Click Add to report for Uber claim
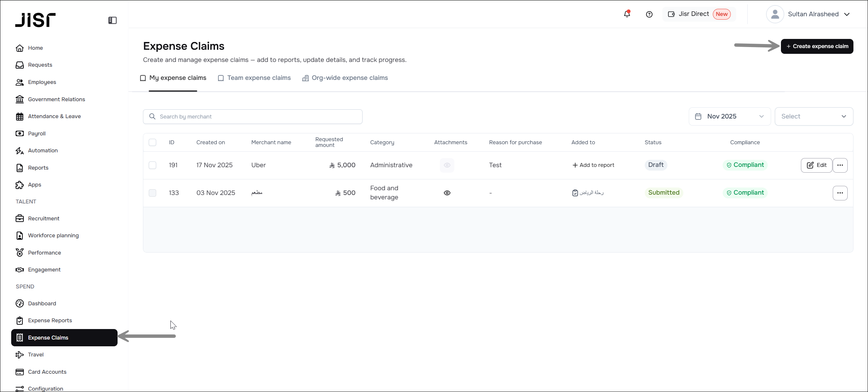 [x=593, y=165]
